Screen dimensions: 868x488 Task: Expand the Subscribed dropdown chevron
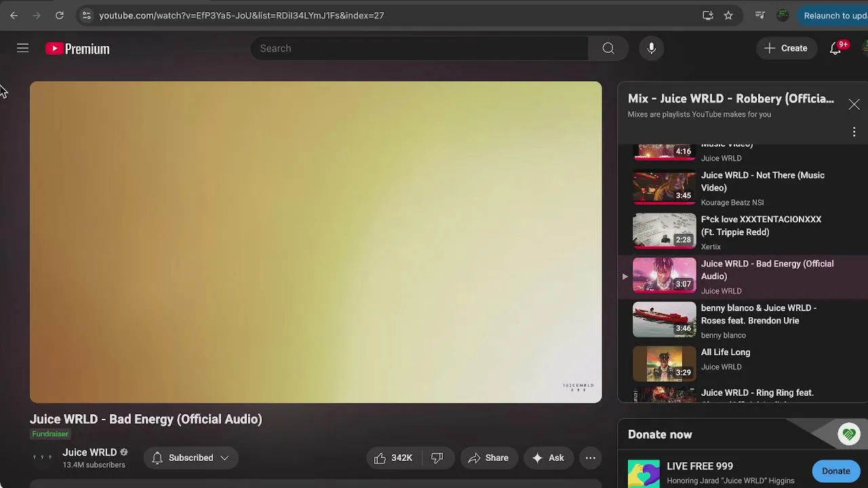[224, 457]
